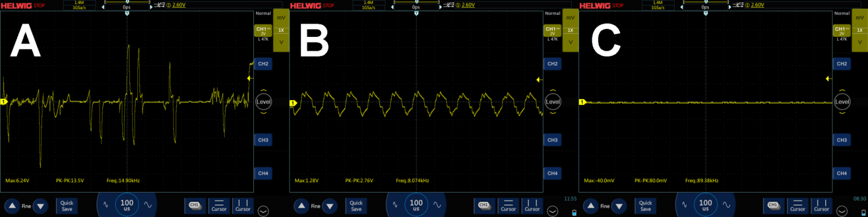Screen dimensions: 868x217
Task: Enable horizontal Cursor in panel A
Action: 219,206
